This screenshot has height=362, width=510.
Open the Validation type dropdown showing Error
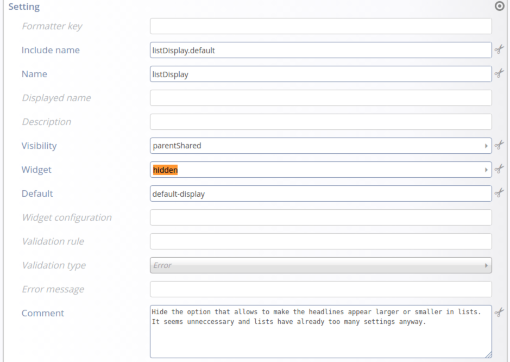coord(321,265)
